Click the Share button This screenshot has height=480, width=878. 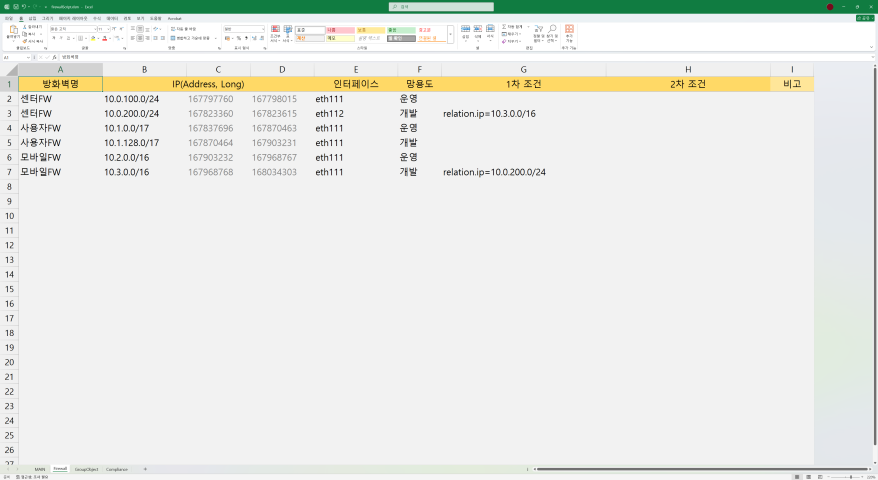click(x=865, y=18)
